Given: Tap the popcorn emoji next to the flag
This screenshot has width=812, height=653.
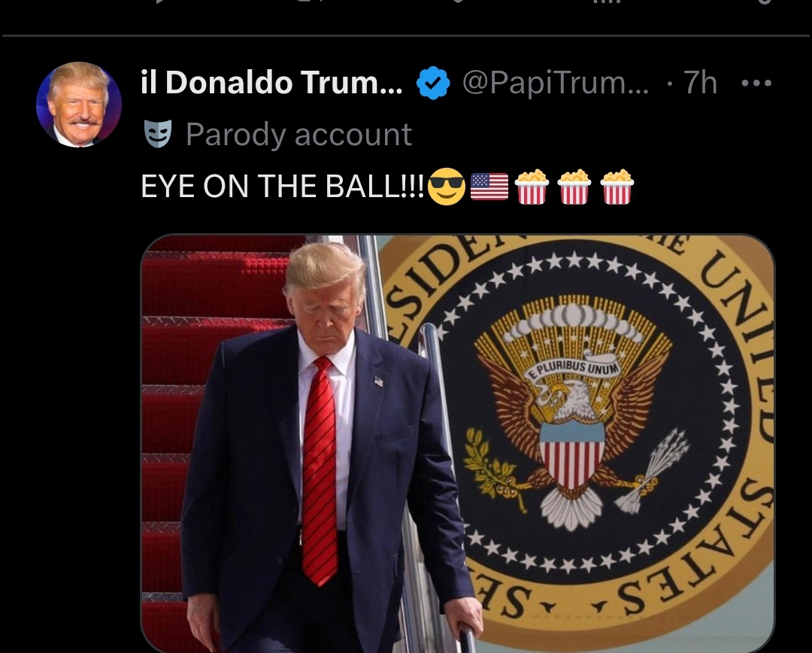Looking at the screenshot, I should click(532, 187).
